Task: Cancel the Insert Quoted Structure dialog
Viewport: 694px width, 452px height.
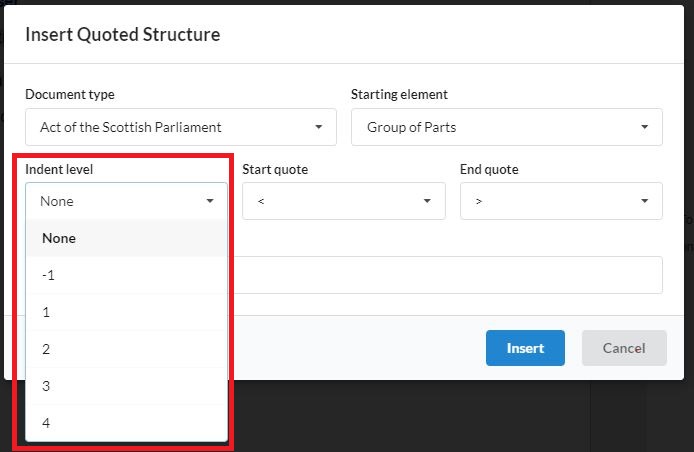Action: (623, 348)
